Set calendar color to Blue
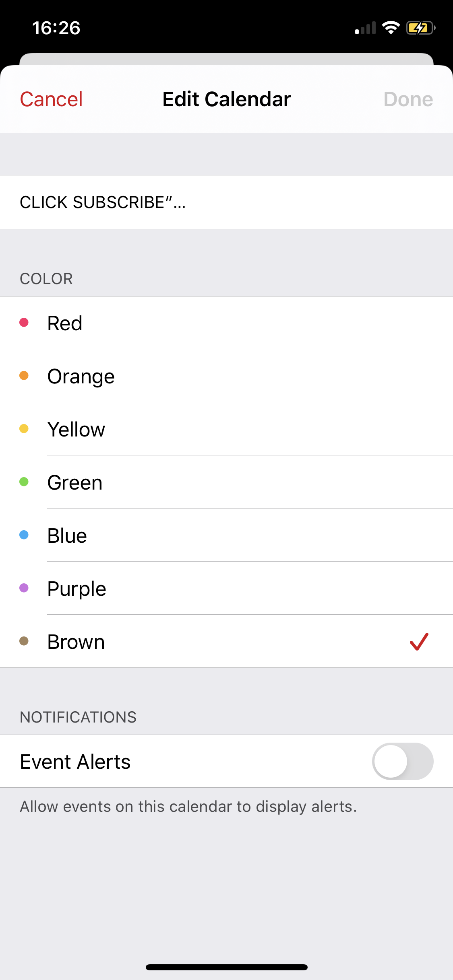The height and width of the screenshot is (980, 453). pyautogui.click(x=225, y=535)
